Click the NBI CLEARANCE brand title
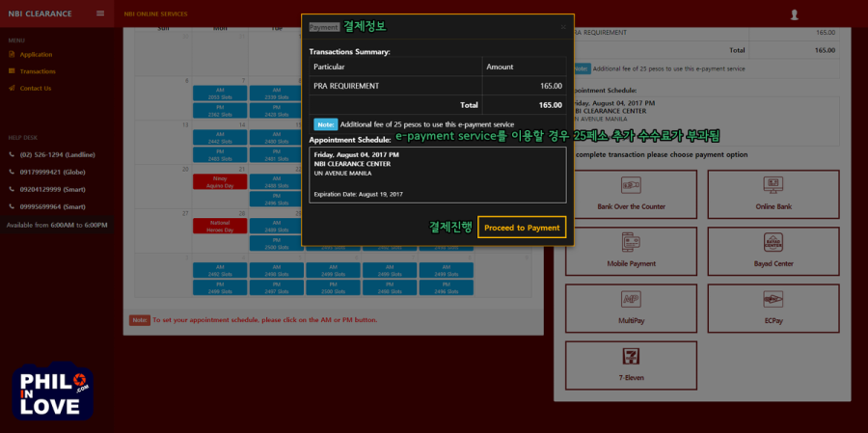Image resolution: width=868 pixels, height=433 pixels. (40, 14)
